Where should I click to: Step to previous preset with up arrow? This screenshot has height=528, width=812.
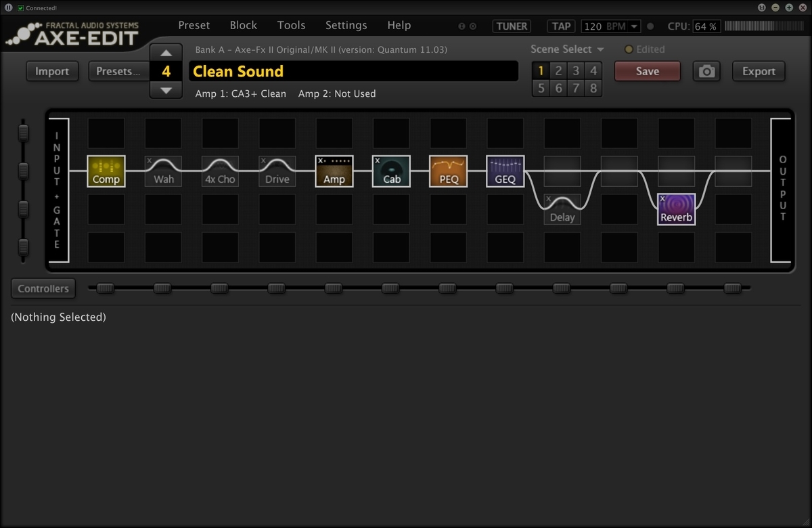coord(166,52)
